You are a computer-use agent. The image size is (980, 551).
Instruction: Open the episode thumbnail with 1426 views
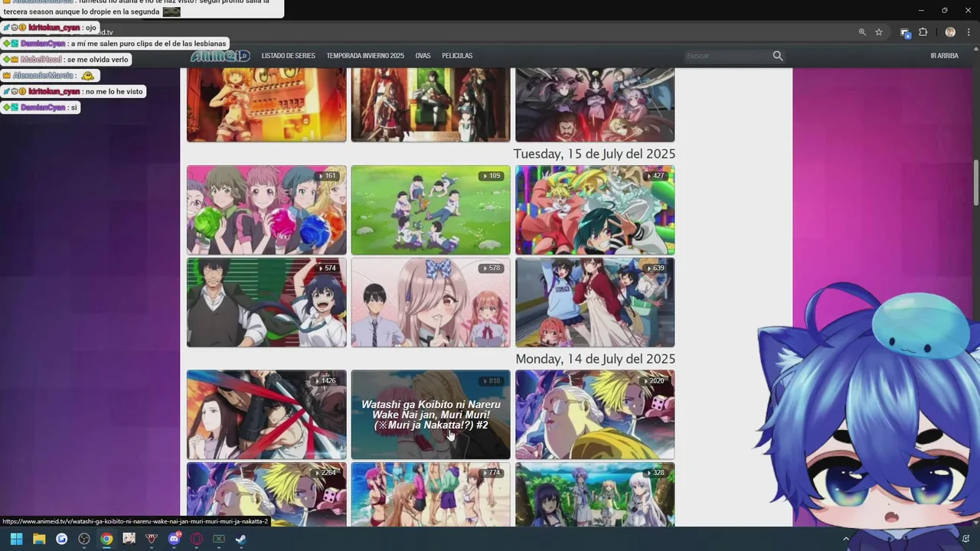pos(266,415)
